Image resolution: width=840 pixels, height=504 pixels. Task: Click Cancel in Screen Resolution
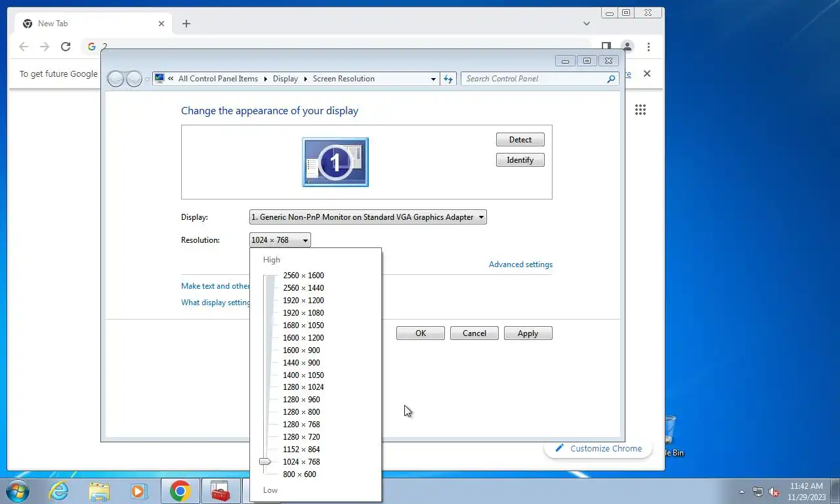pos(474,333)
